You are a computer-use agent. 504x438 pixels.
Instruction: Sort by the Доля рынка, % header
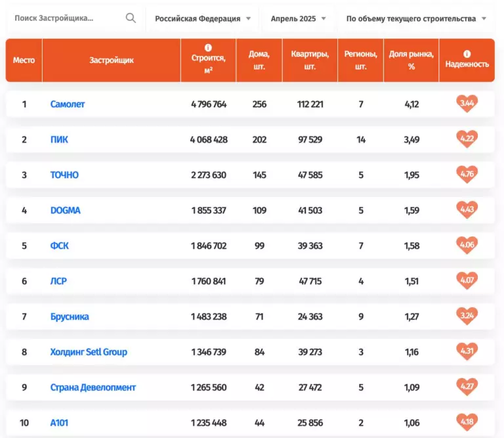(411, 60)
